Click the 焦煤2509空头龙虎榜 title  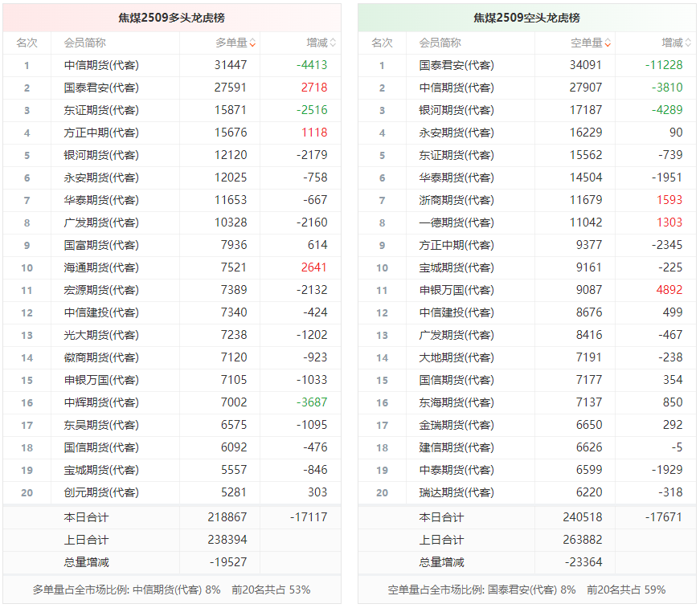point(526,18)
